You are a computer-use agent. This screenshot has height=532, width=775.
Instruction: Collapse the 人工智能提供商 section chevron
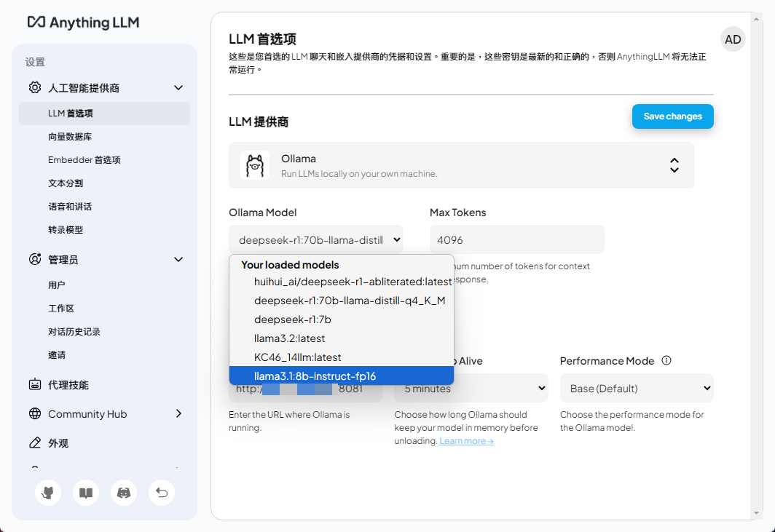pyautogui.click(x=178, y=88)
